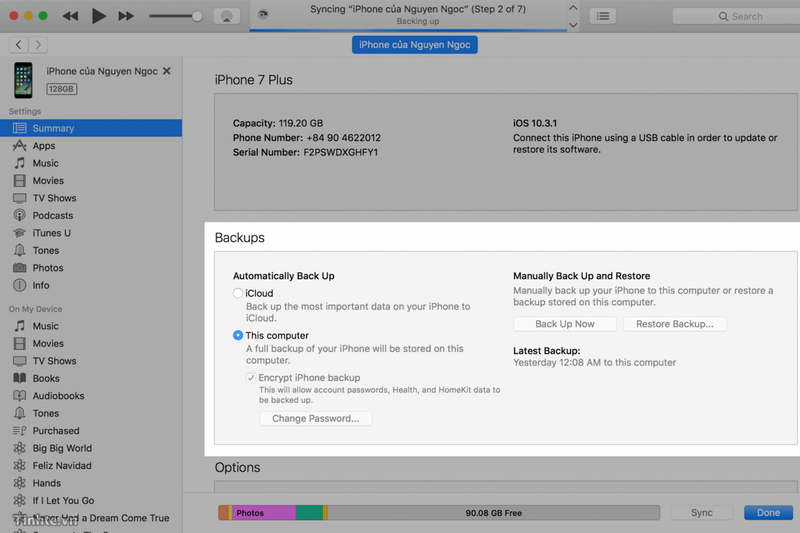Image resolution: width=800 pixels, height=533 pixels.
Task: Select the iPhone của Nguyen Ngoc device tab
Action: tap(415, 45)
